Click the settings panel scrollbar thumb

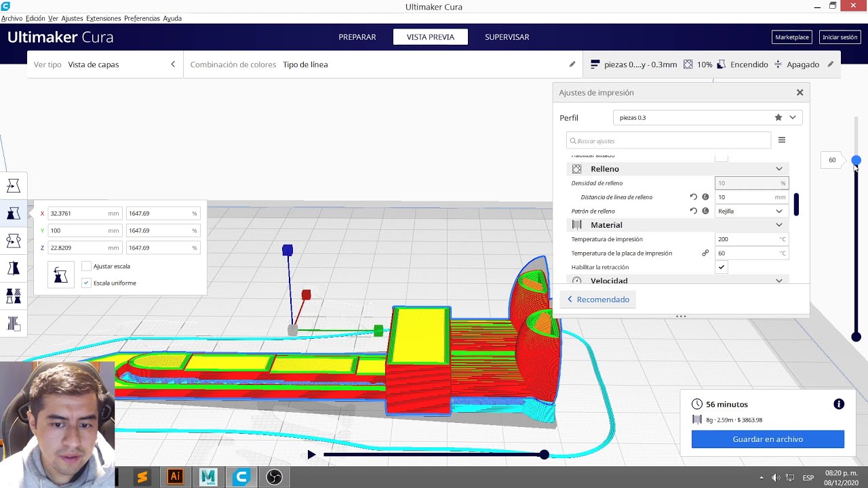[x=796, y=203]
